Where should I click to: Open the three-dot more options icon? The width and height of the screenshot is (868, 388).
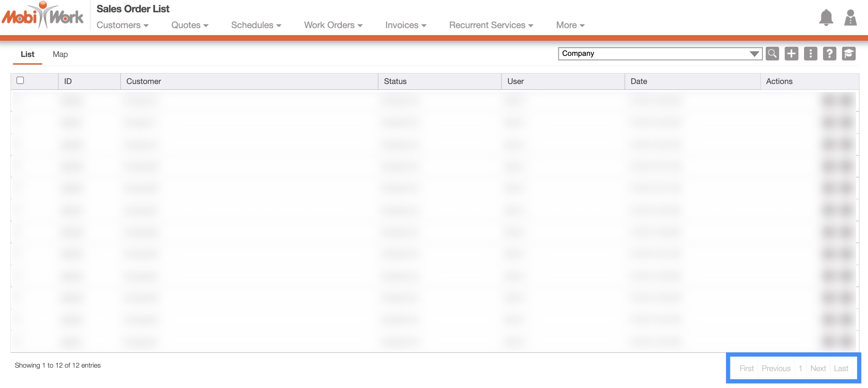pyautogui.click(x=810, y=54)
